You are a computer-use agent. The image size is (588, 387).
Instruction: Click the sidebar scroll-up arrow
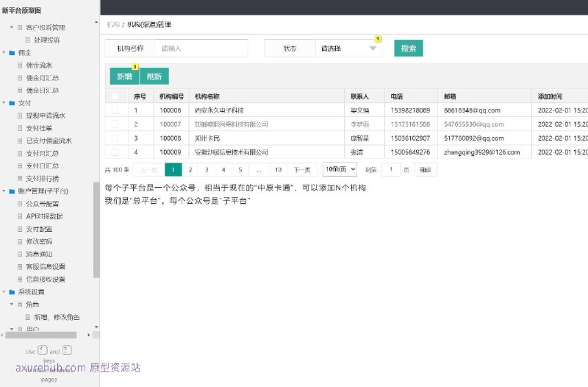coord(96,23)
